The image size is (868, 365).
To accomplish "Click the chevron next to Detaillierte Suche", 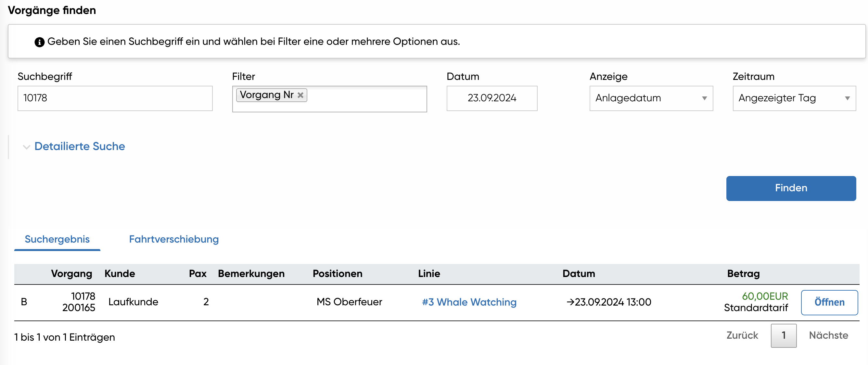I will click(x=26, y=147).
